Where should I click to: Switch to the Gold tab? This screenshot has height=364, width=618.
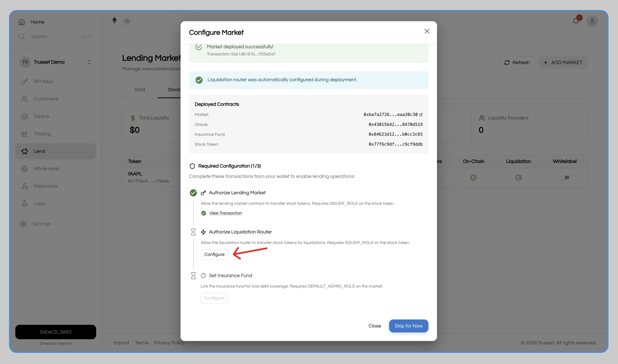pos(140,90)
